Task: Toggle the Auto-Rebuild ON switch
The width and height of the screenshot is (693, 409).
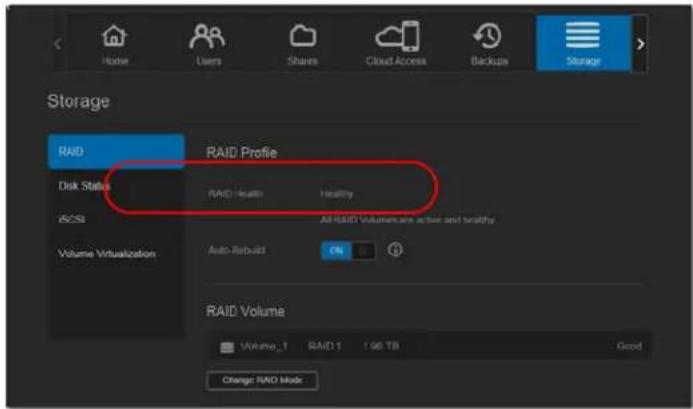Action: pos(348,251)
